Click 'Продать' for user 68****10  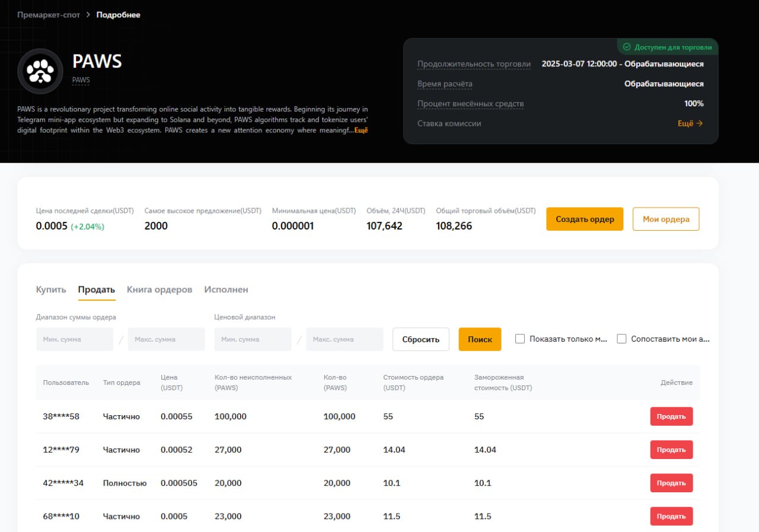pyautogui.click(x=671, y=516)
